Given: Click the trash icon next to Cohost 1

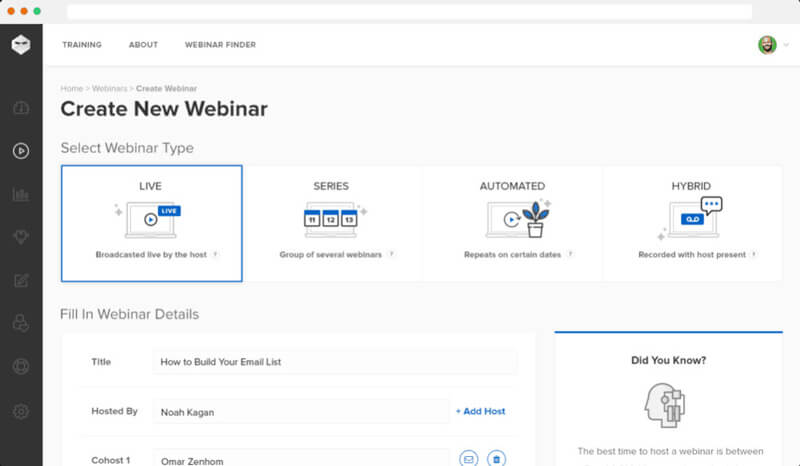Looking at the screenshot, I should pos(496,459).
